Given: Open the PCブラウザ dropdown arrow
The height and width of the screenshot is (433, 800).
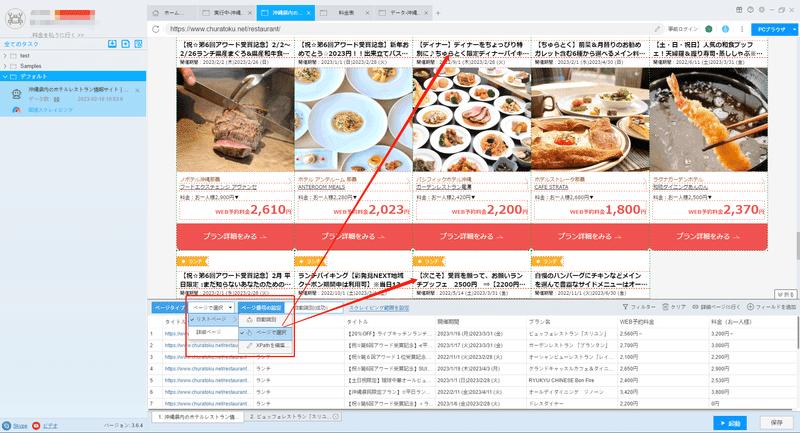Looking at the screenshot, I should point(794,30).
